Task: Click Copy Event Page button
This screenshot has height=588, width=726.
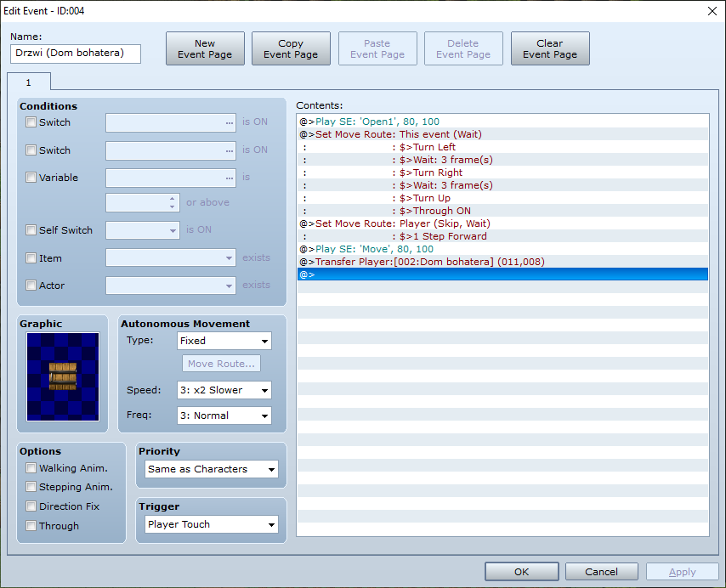Action: 291,48
